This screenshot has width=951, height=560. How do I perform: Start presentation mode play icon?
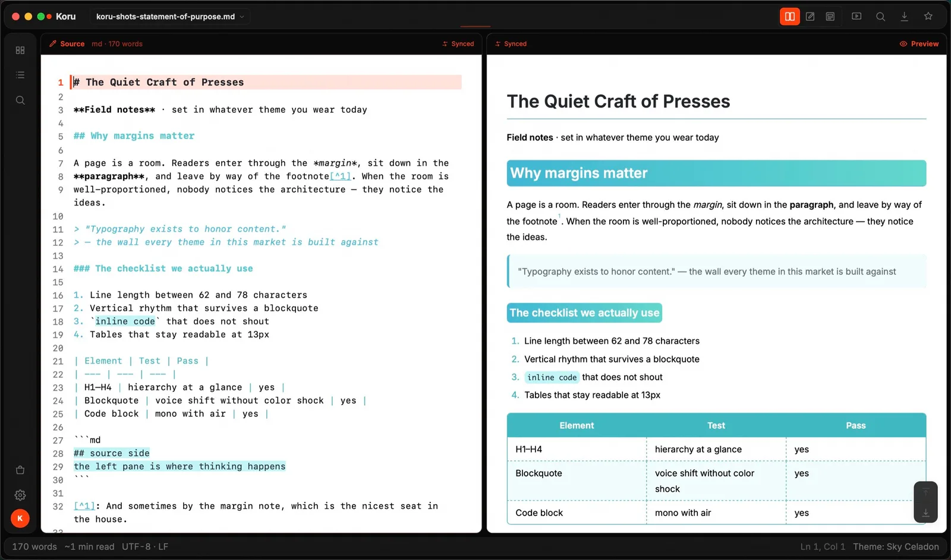pos(856,17)
